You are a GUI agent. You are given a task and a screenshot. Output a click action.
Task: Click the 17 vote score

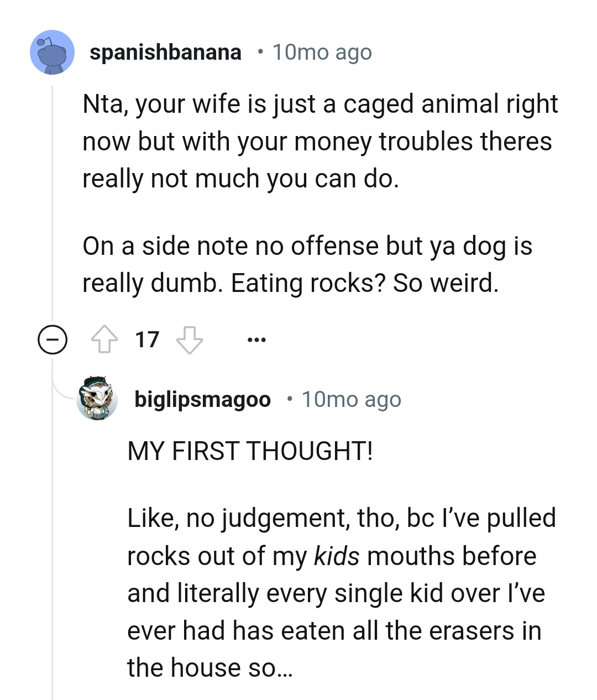tap(147, 339)
